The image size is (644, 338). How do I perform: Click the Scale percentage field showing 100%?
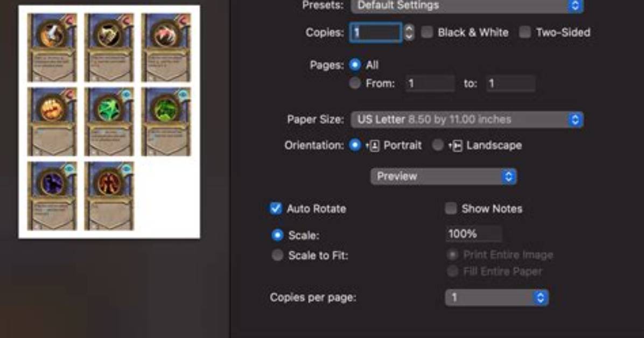click(x=473, y=234)
